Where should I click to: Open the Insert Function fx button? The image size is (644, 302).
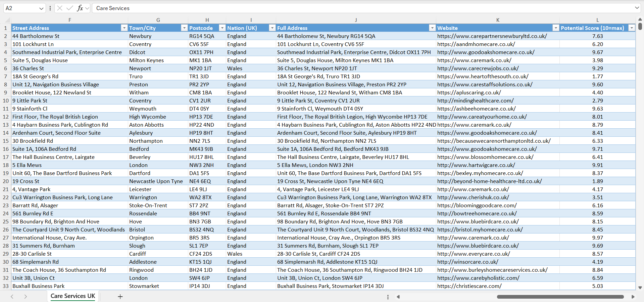pyautogui.click(x=80, y=8)
